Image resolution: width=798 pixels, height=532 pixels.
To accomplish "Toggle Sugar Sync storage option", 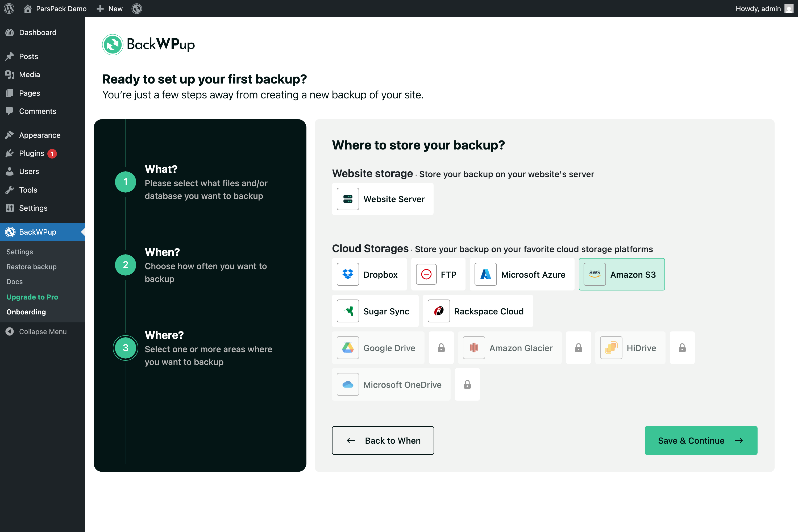I will pos(375,311).
